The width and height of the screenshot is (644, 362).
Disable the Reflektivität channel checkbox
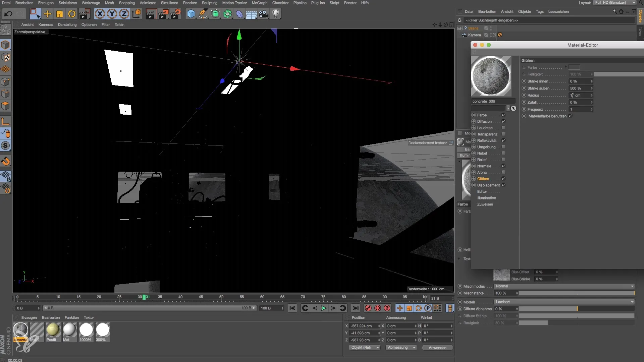(x=503, y=140)
